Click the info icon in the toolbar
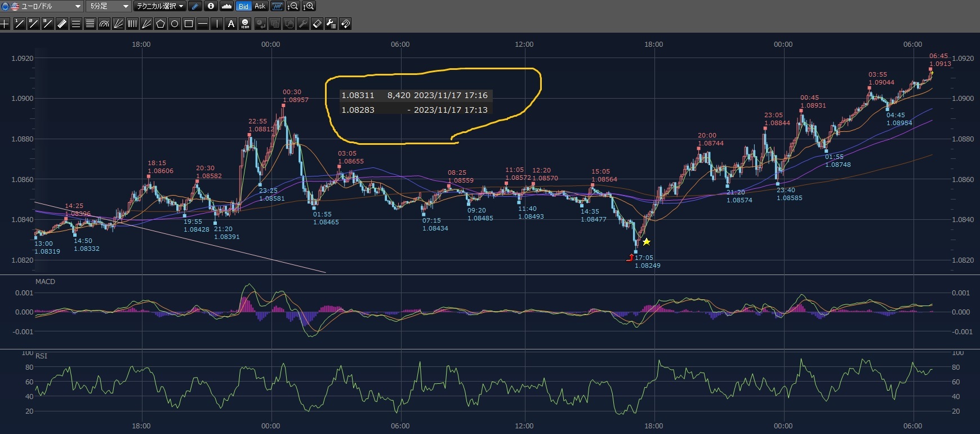Screen dimensions: 980x434 pyautogui.click(x=211, y=6)
